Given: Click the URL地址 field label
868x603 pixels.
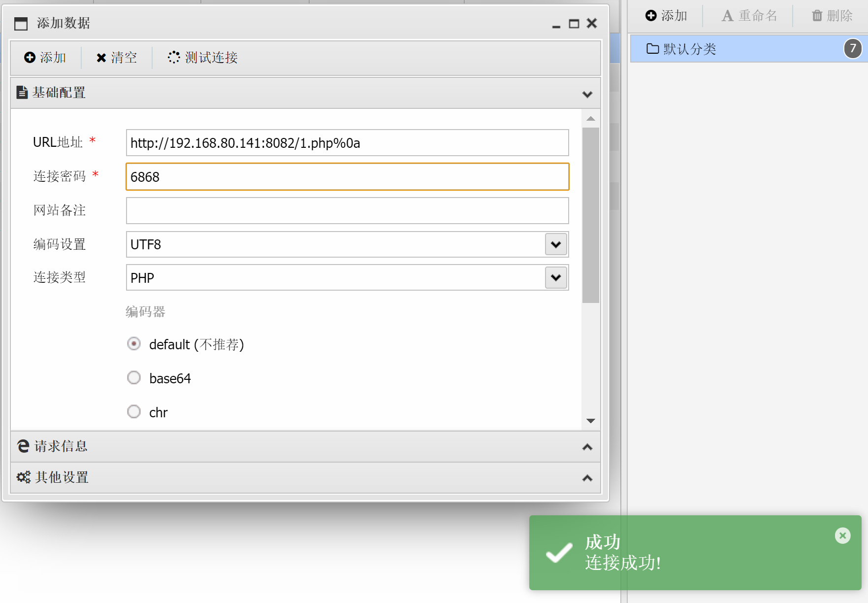Looking at the screenshot, I should pyautogui.click(x=58, y=142).
